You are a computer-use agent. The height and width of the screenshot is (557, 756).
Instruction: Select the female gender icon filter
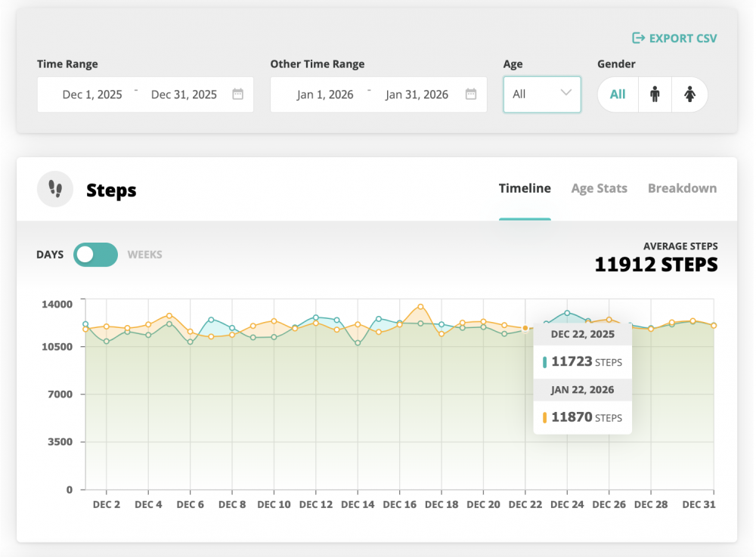[689, 94]
